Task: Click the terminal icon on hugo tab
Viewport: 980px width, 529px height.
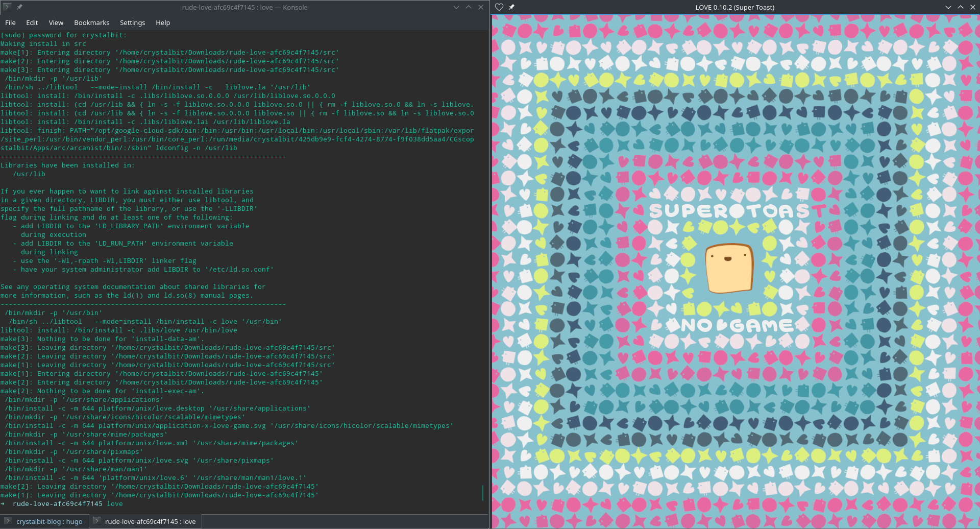Action: (8, 521)
